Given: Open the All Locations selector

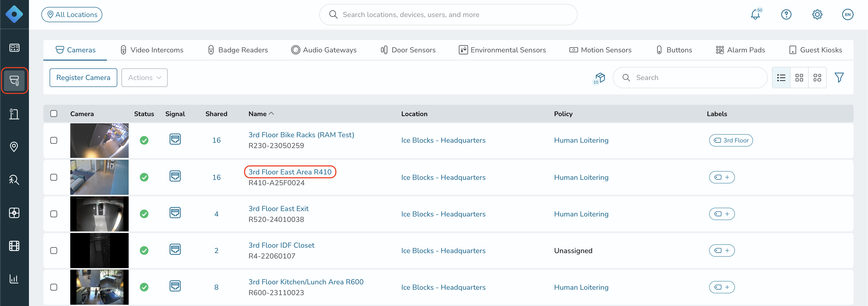Looking at the screenshot, I should [x=72, y=14].
